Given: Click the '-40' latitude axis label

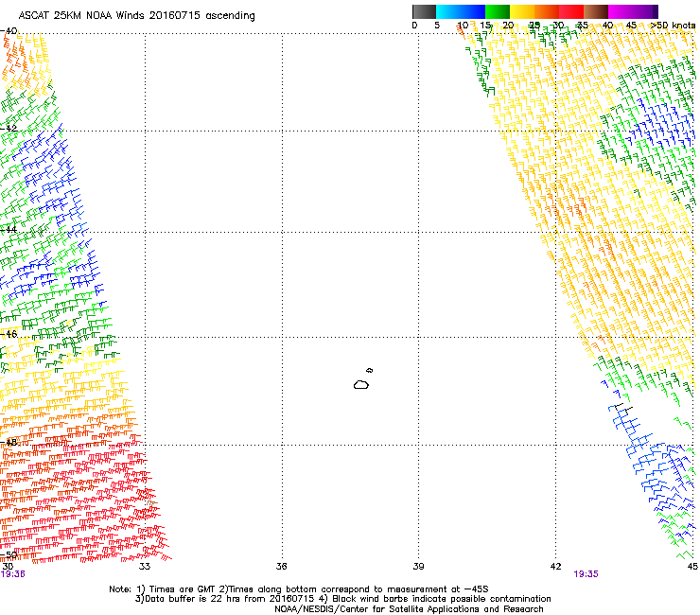Looking at the screenshot, I should coord(9,31).
